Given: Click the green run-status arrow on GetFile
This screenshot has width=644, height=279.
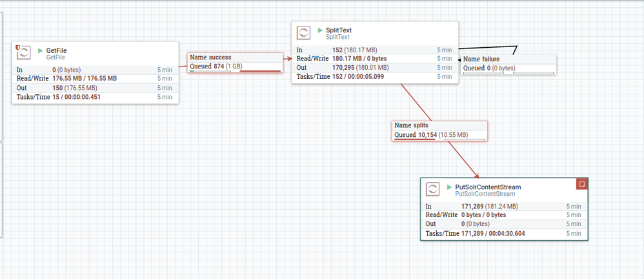Looking at the screenshot, I should tap(40, 50).
